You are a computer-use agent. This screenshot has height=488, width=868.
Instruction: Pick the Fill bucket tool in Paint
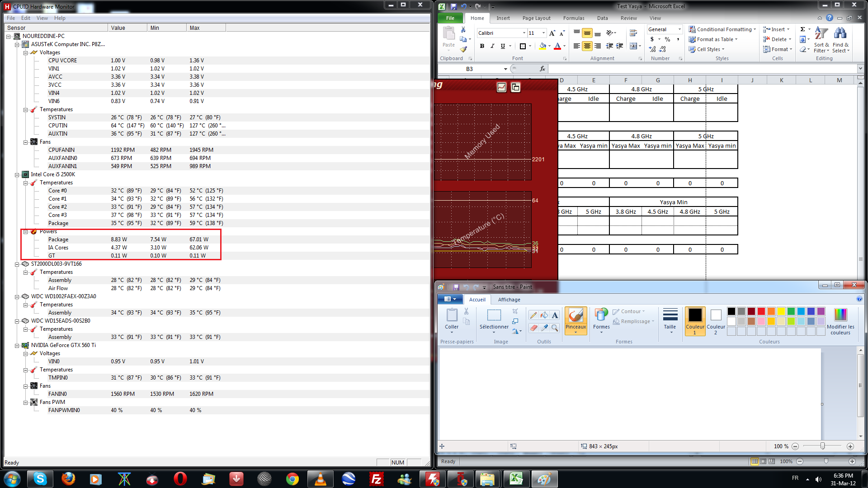click(544, 315)
